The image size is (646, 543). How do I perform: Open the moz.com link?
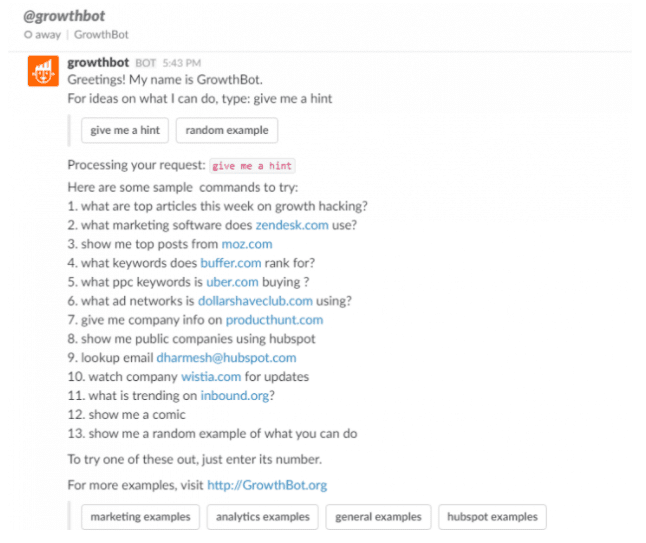click(246, 244)
